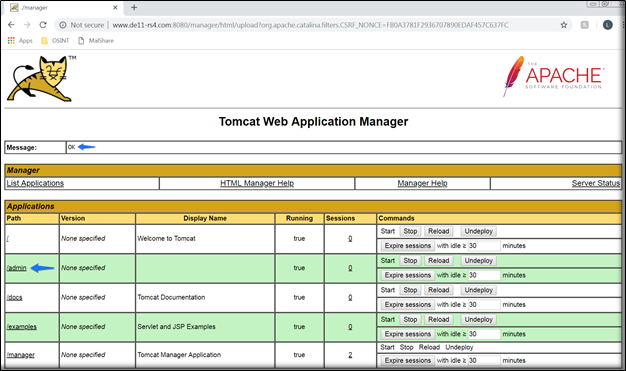Screen dimensions: 626x371
Task: Open a new browser tab
Action: pyautogui.click(x=134, y=8)
